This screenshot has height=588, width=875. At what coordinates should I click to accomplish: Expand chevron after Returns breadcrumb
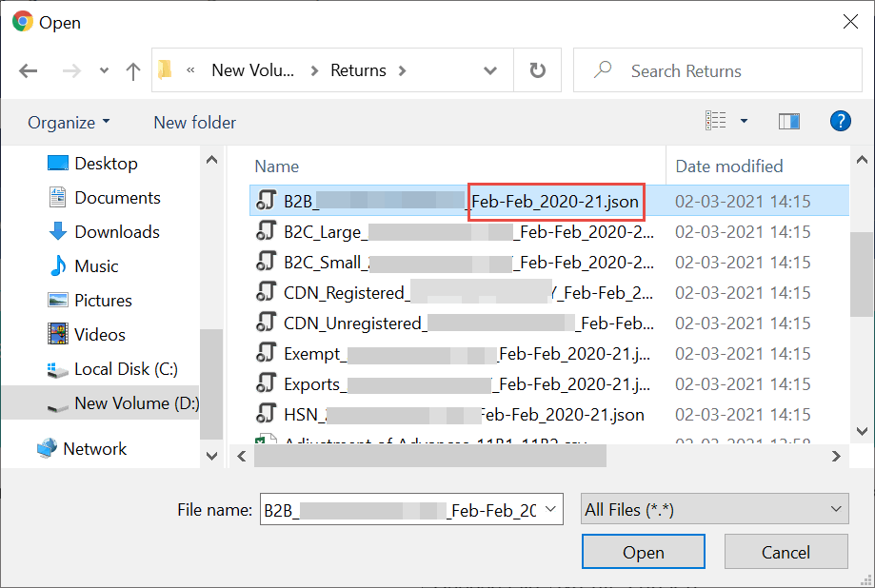pos(403,70)
